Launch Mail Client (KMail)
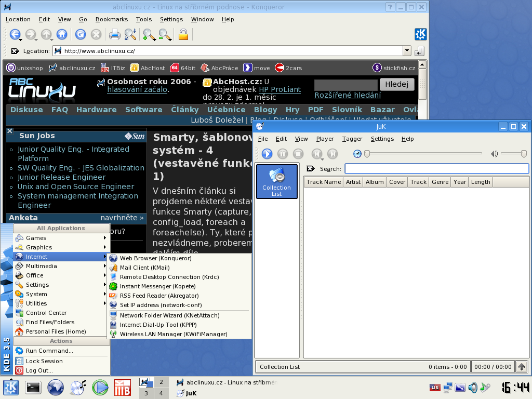Viewport: 532px width, 399px height. pos(179,268)
